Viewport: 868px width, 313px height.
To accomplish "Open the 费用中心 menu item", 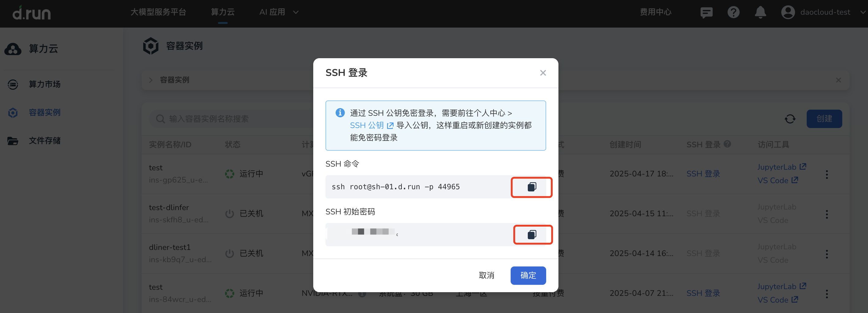I will click(x=655, y=12).
